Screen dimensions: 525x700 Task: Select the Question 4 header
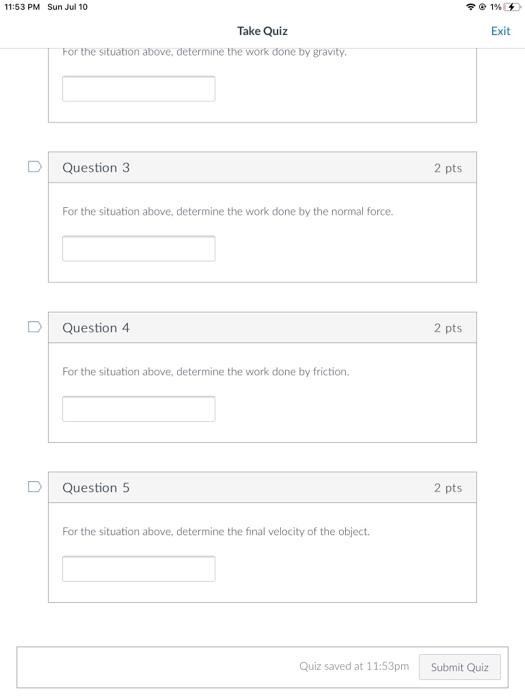(262, 328)
